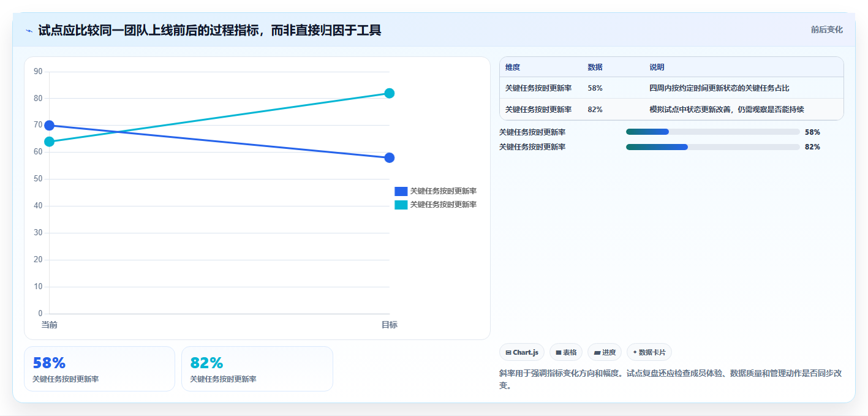Click the 58% cell in the table

(x=595, y=88)
